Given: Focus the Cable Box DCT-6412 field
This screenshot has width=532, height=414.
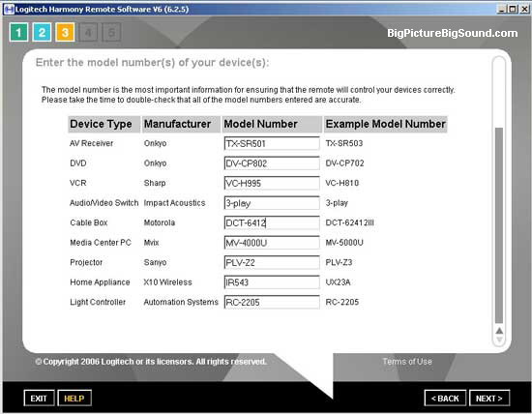Looking at the screenshot, I should pyautogui.click(x=272, y=222).
